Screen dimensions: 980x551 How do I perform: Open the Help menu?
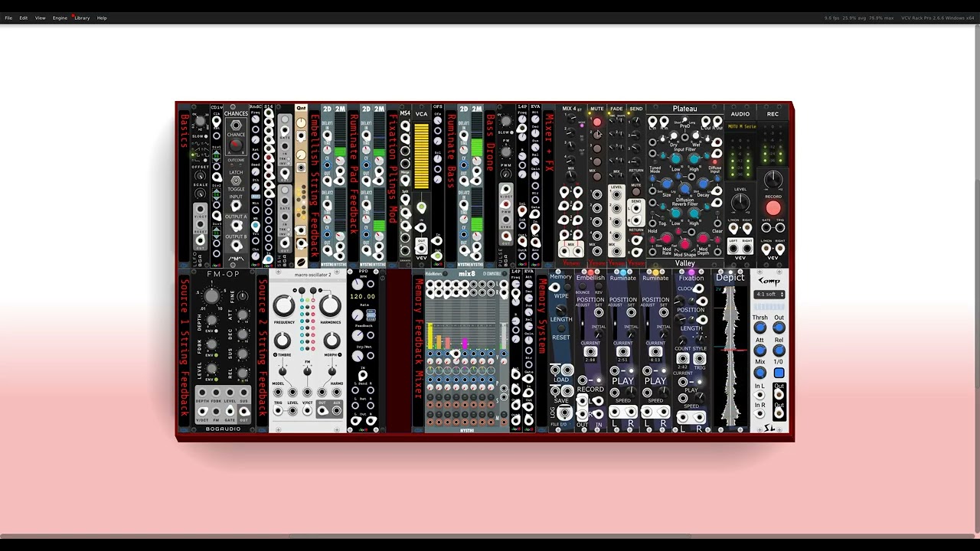102,18
